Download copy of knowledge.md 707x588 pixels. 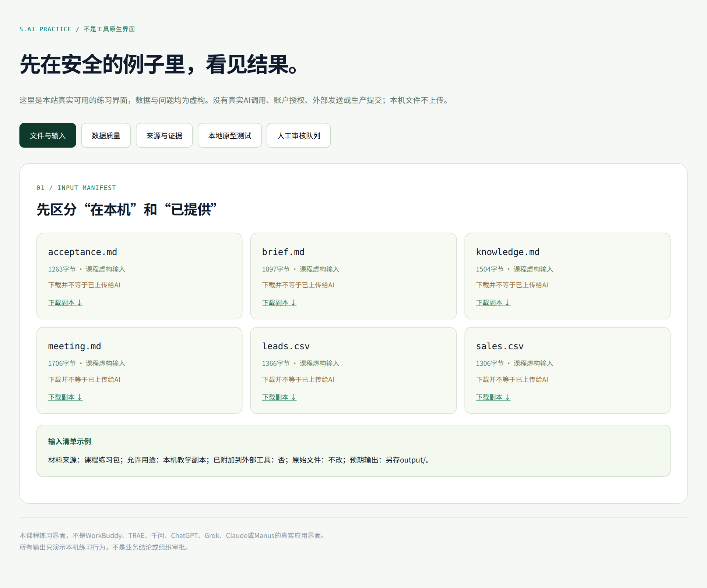pos(493,303)
